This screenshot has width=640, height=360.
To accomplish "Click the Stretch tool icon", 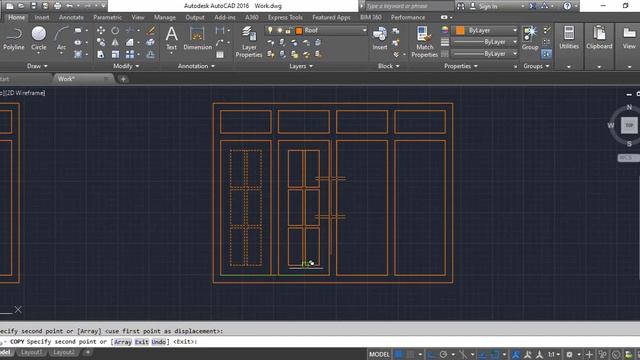I will 101,54.
